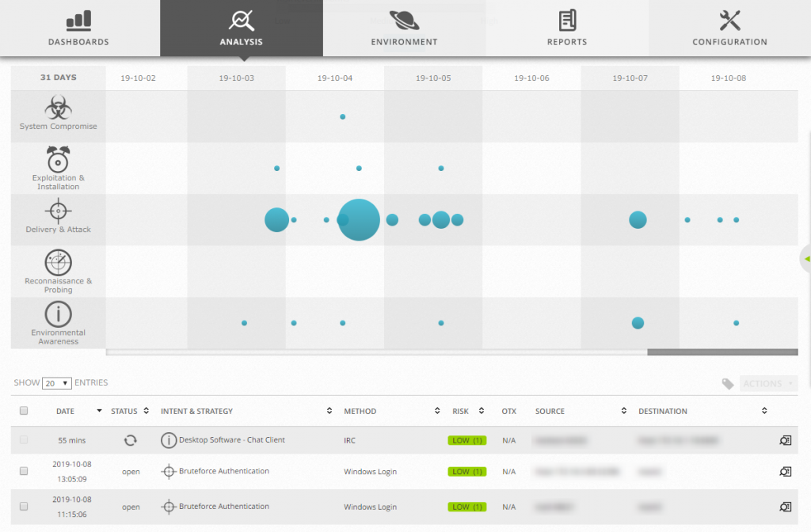
Task: Click the timeline horizontal scrollbar handle
Action: tap(722, 352)
